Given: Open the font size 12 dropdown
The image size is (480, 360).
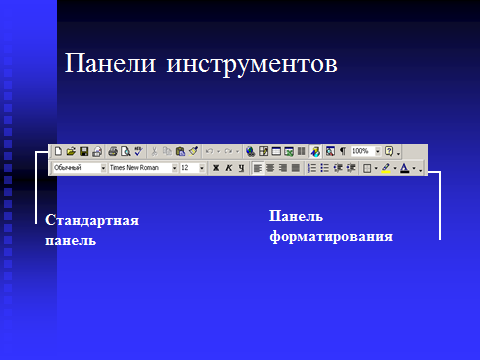Looking at the screenshot, I should pos(202,168).
